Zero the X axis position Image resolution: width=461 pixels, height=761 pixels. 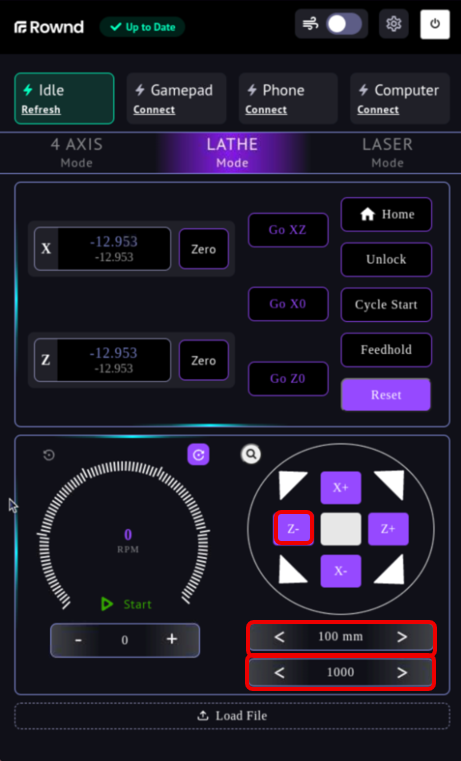click(x=204, y=249)
